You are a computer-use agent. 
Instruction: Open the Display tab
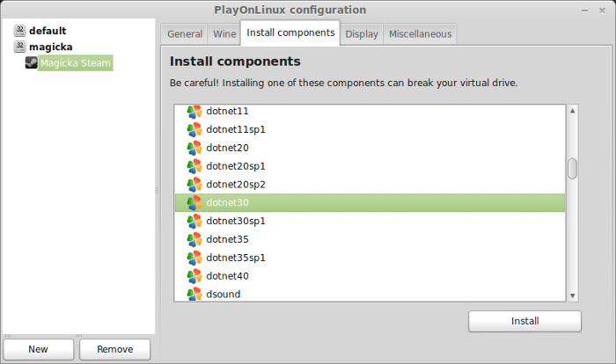click(362, 34)
